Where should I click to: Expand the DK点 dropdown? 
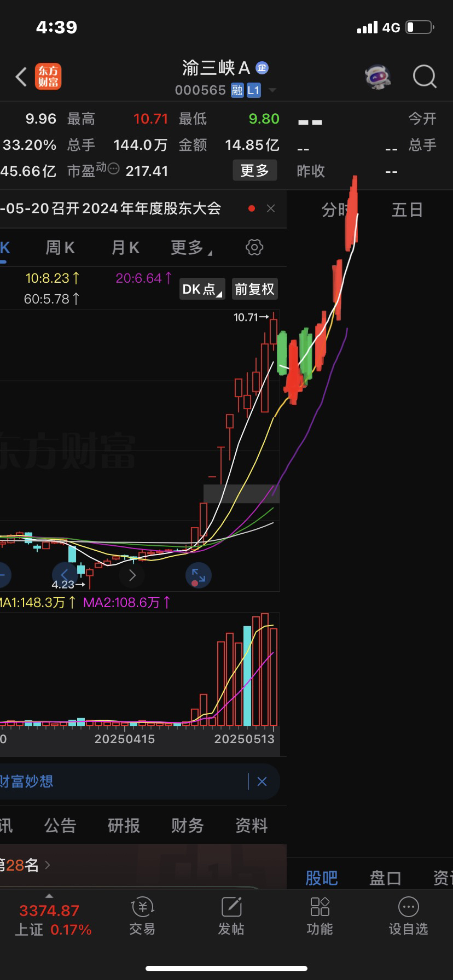click(x=202, y=289)
